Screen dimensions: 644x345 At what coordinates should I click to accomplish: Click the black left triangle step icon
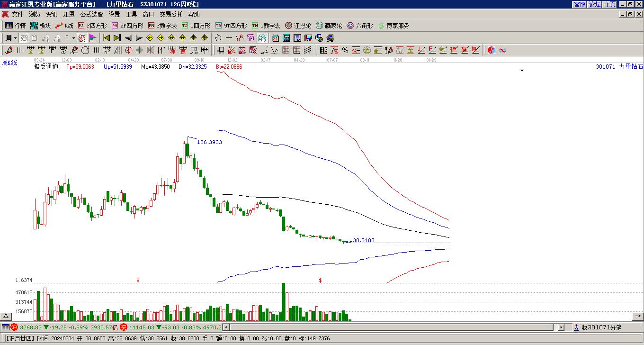click(128, 38)
